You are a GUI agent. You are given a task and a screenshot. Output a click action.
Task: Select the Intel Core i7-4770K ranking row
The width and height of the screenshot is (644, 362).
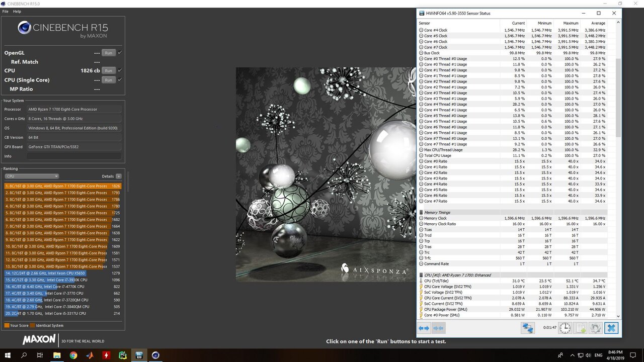pyautogui.click(x=63, y=287)
